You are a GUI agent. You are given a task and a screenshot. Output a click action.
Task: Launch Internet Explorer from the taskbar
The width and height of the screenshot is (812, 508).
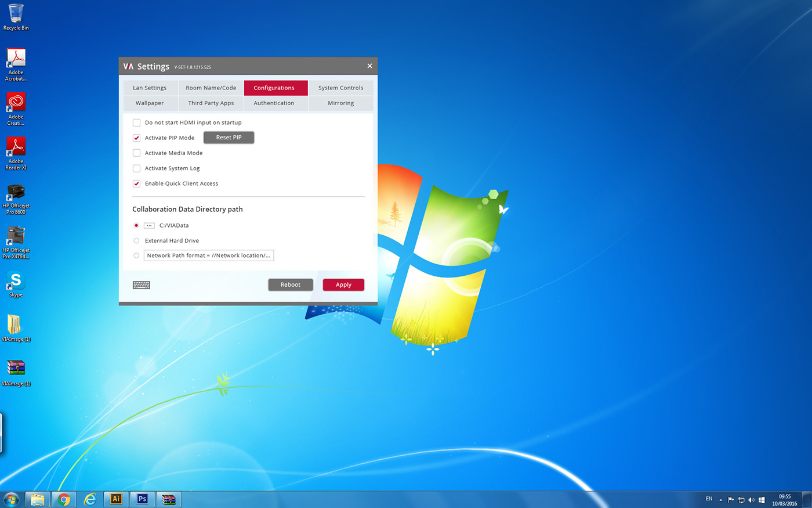pos(90,499)
